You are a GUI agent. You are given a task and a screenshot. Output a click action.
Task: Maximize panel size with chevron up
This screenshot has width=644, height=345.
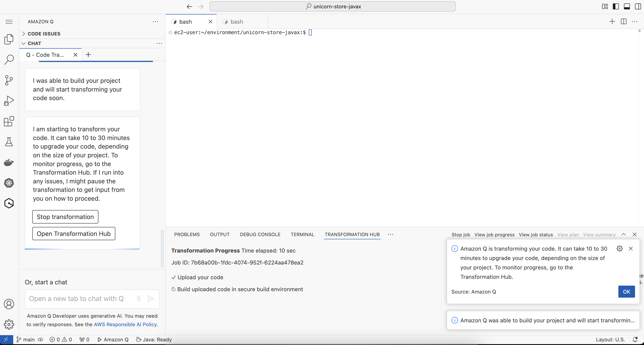tap(624, 234)
